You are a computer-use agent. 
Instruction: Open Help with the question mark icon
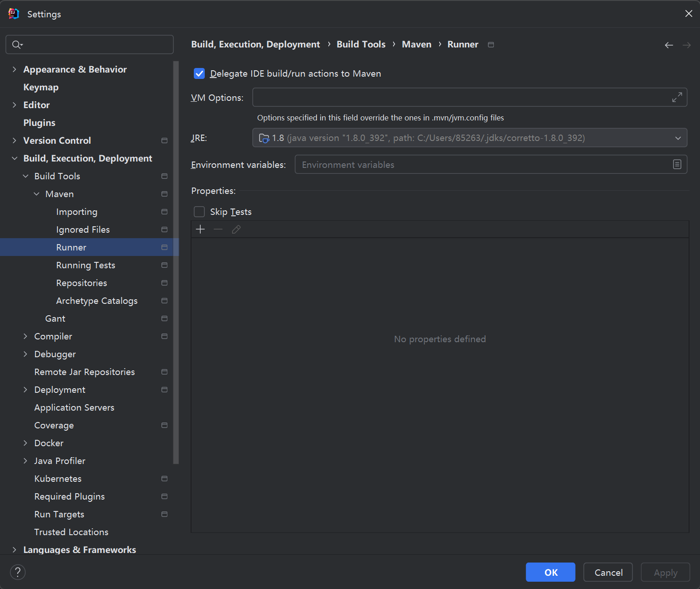18,572
